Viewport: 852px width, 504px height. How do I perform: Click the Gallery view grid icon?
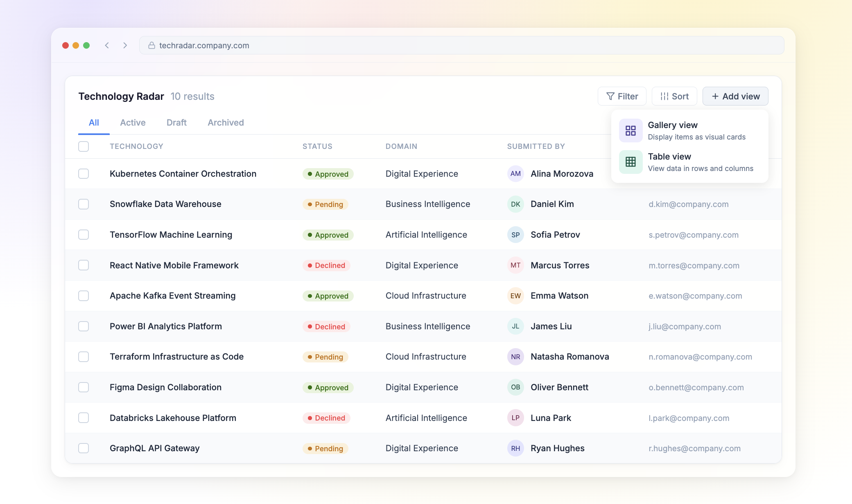[x=631, y=130]
